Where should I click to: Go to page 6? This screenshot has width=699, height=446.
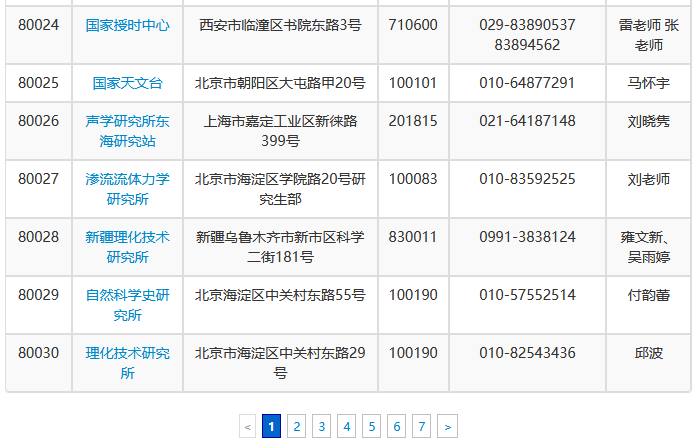(396, 427)
